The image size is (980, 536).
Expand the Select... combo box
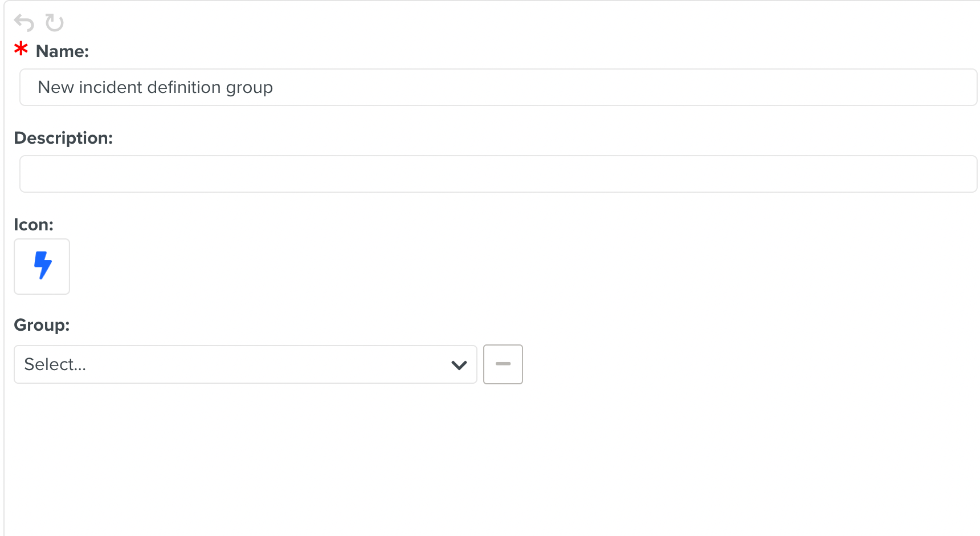click(x=245, y=364)
